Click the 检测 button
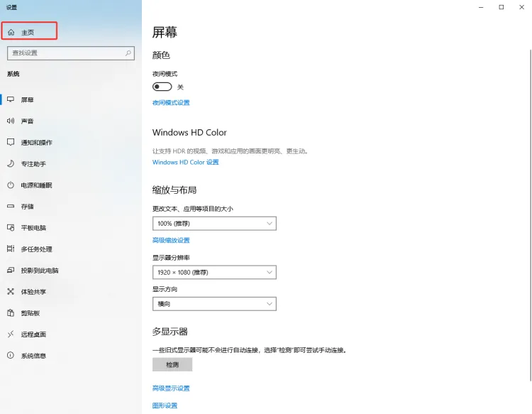532x414 pixels. click(172, 364)
